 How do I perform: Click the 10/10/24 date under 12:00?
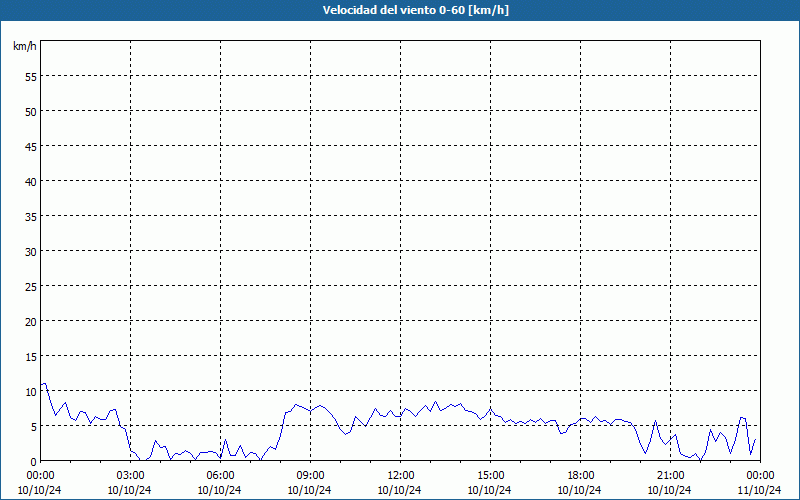coord(399,490)
